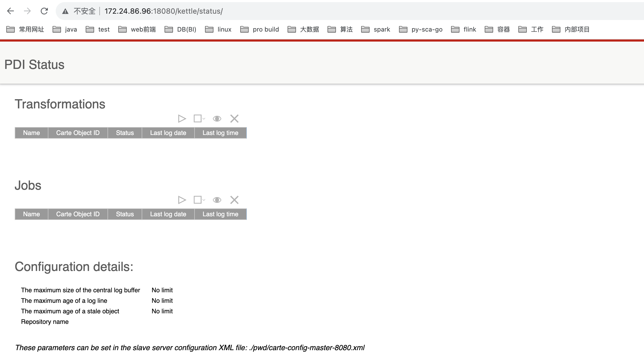Click the Jobs Last log date header
The height and width of the screenshot is (362, 644).
tap(168, 214)
